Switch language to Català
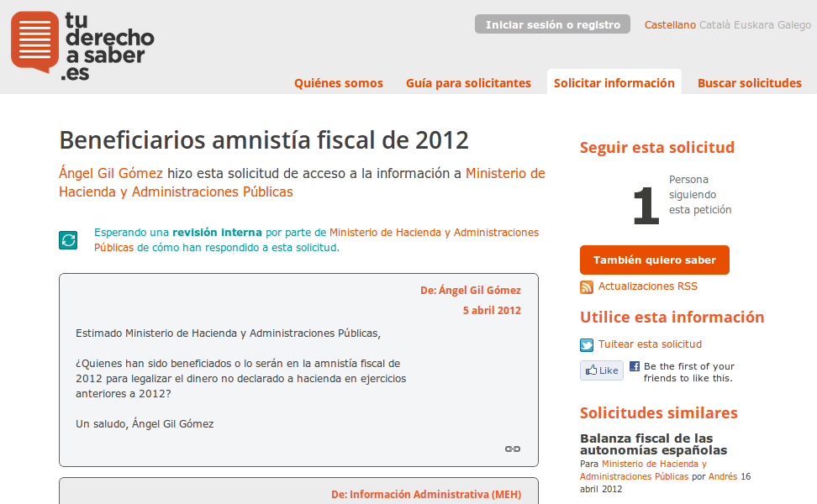The width and height of the screenshot is (817, 504). [x=714, y=25]
